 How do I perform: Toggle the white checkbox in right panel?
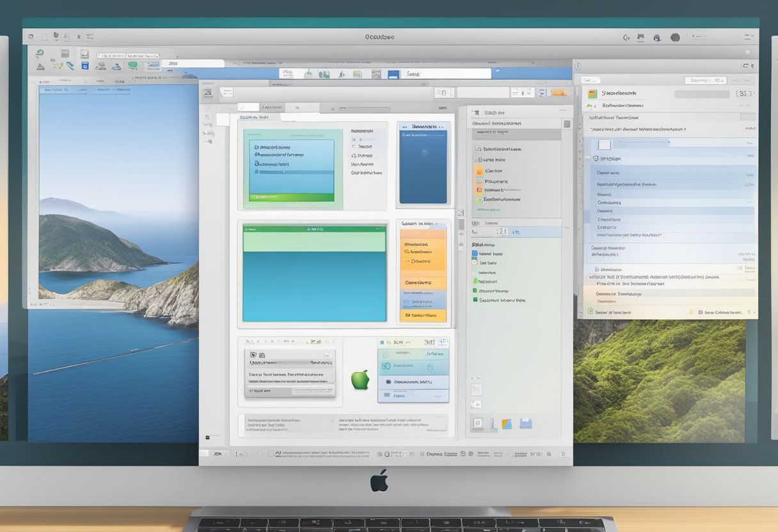pos(604,145)
